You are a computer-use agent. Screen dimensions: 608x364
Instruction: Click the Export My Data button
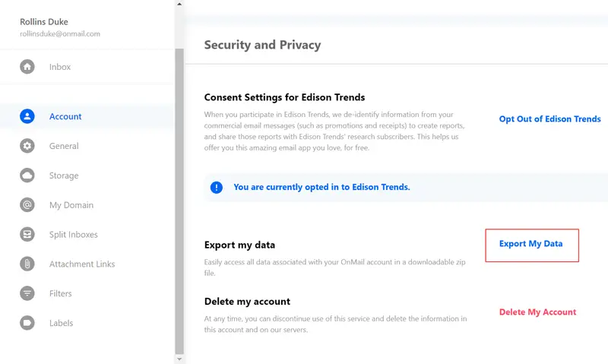(531, 244)
